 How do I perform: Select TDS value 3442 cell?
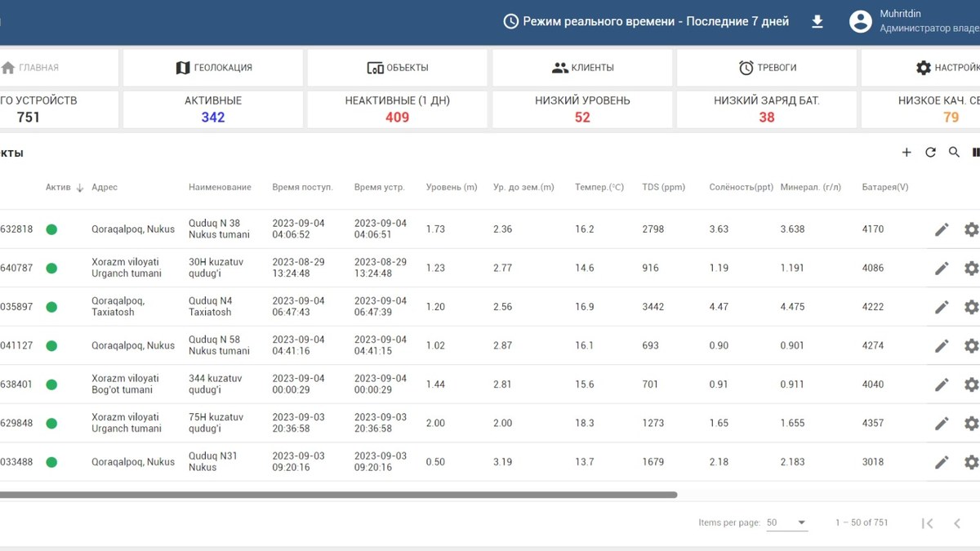coord(653,307)
